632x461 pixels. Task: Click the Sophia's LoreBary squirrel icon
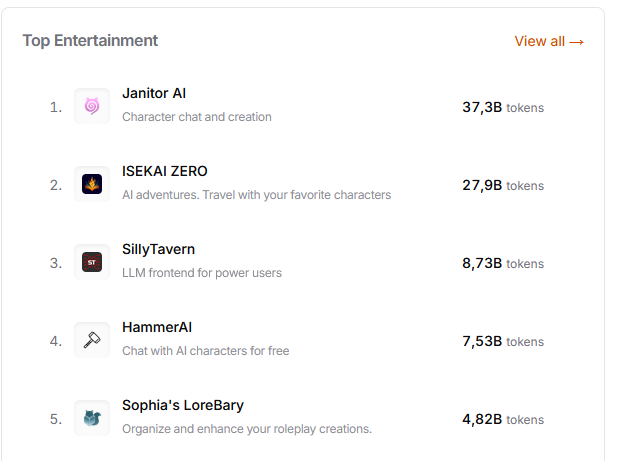tap(92, 418)
